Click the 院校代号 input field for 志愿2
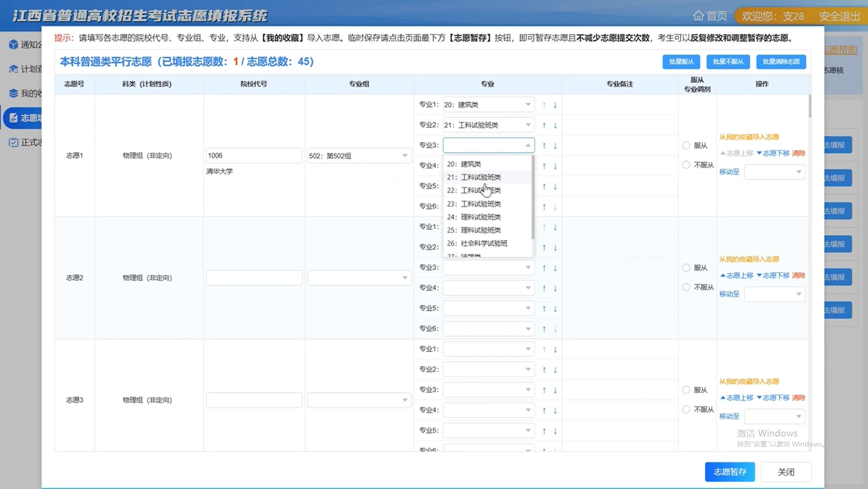 click(x=254, y=278)
